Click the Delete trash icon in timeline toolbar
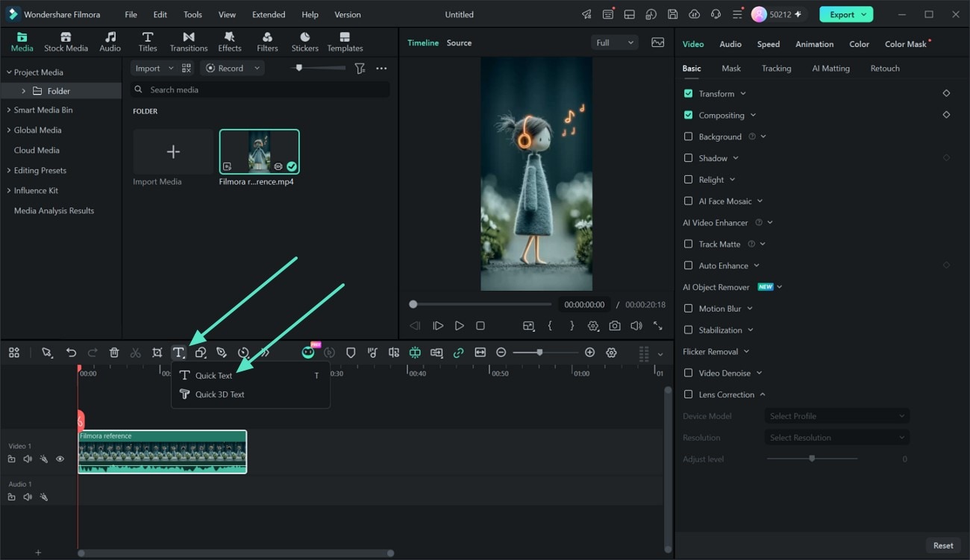 pyautogui.click(x=114, y=353)
